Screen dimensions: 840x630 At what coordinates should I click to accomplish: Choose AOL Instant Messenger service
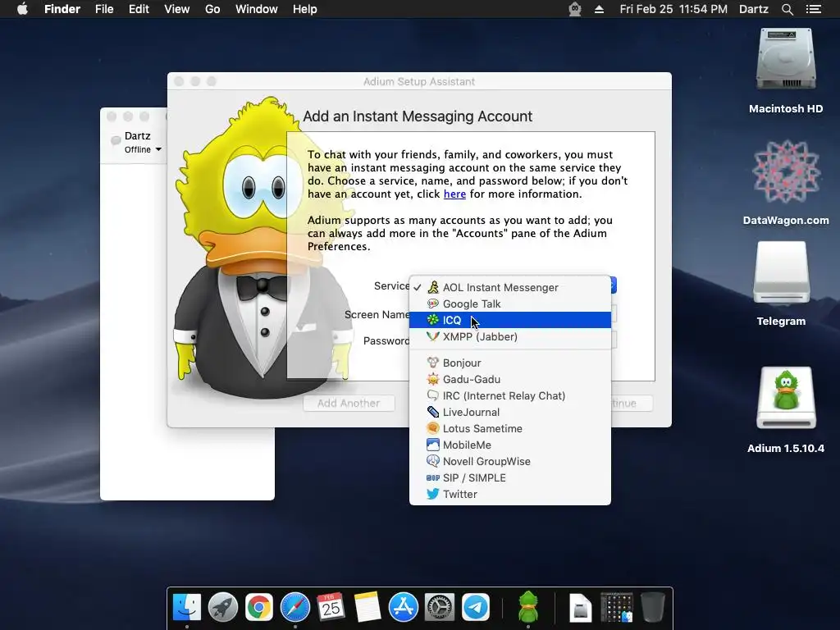click(x=509, y=287)
